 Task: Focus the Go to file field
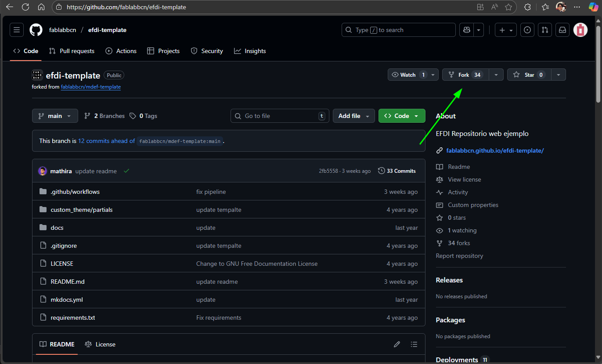(x=279, y=116)
